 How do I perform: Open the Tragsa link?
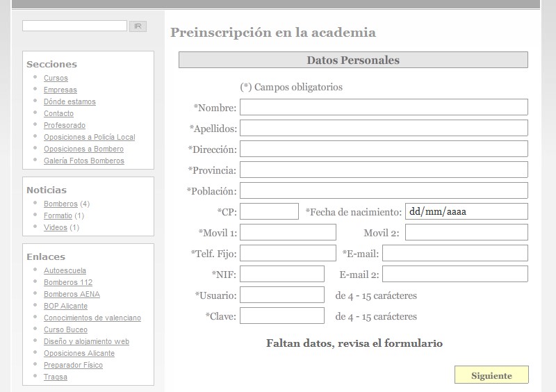[56, 377]
